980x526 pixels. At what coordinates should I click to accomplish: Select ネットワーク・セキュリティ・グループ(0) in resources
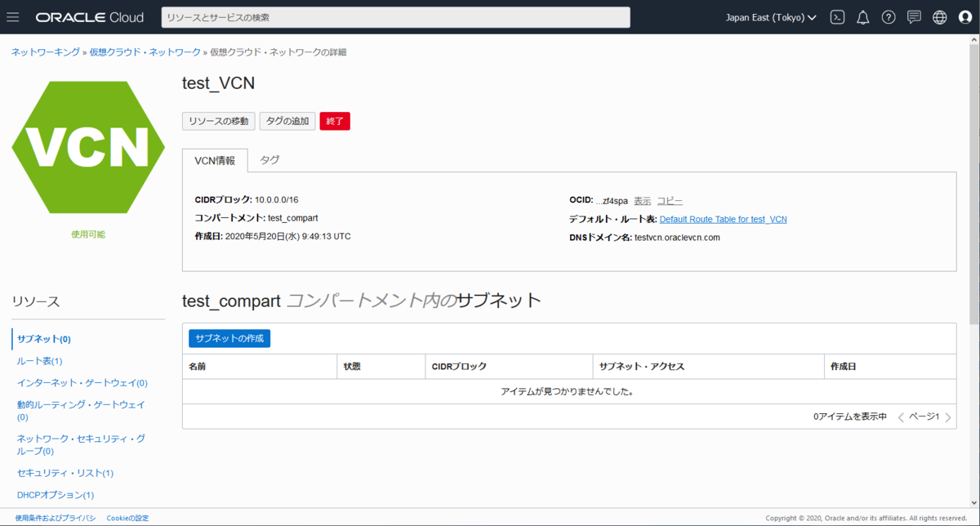point(81,445)
